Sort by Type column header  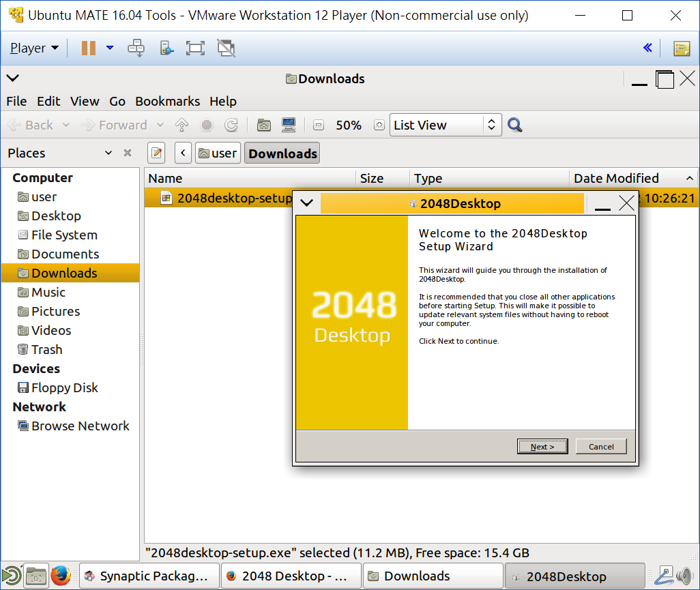pos(489,179)
